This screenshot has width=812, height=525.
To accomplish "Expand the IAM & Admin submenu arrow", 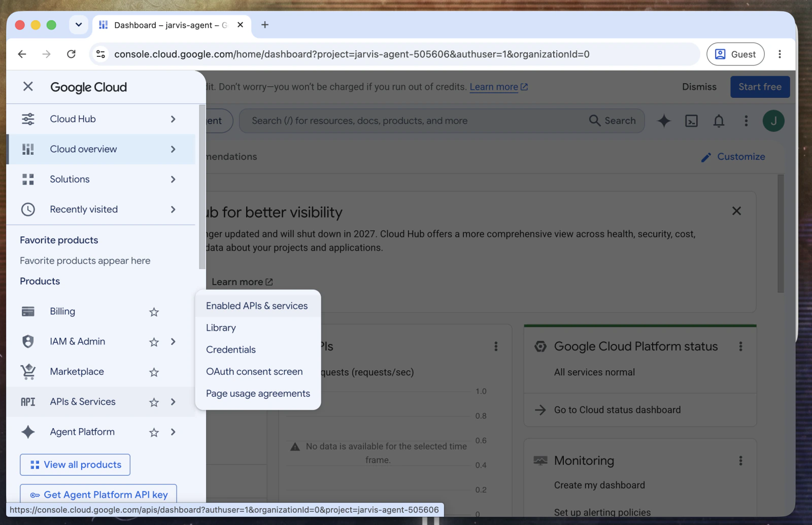I will point(173,341).
